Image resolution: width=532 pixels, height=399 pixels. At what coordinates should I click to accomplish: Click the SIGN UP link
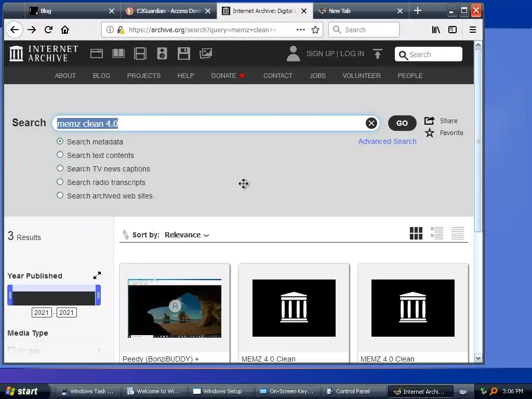(x=320, y=54)
